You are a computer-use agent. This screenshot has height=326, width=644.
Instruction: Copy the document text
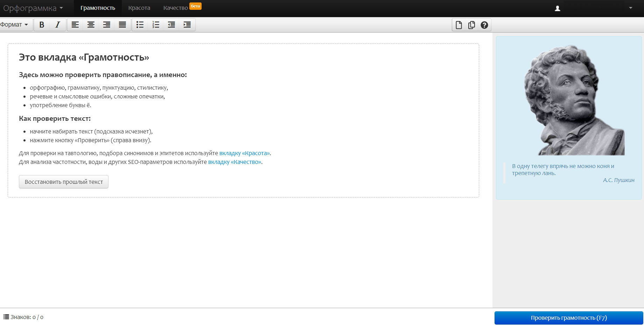[x=471, y=25]
